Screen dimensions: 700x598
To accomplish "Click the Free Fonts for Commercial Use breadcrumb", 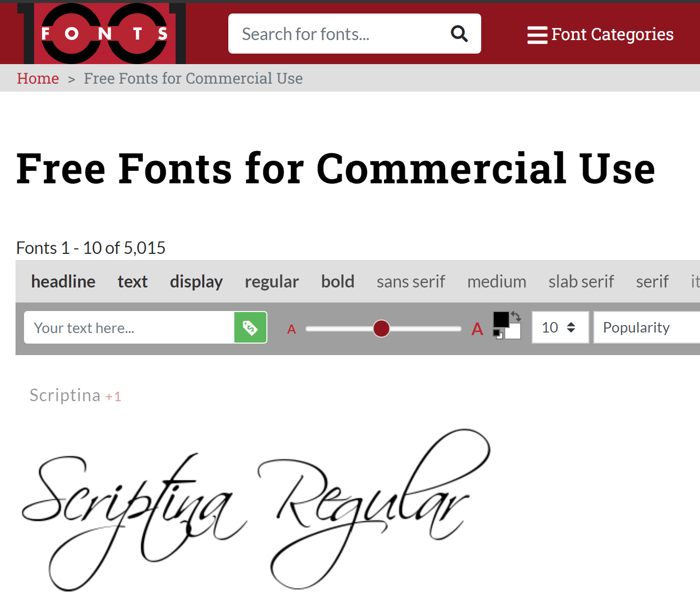I will [193, 78].
